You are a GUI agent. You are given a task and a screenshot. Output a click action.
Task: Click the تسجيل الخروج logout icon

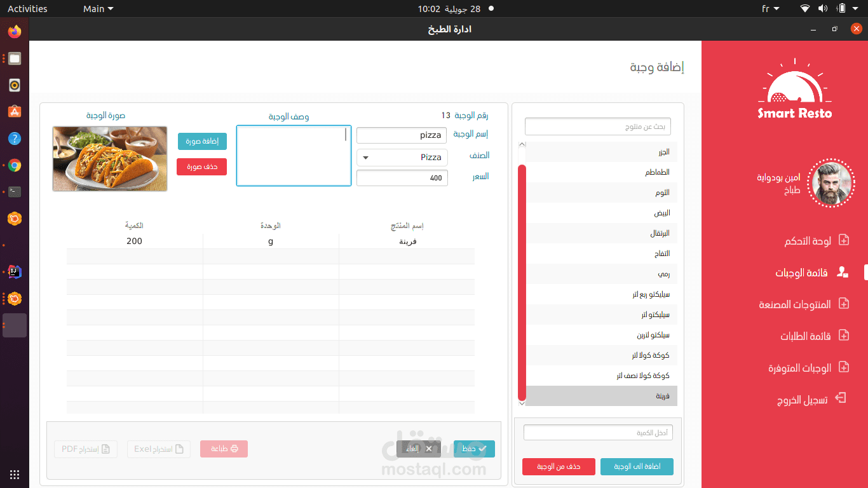841,398
